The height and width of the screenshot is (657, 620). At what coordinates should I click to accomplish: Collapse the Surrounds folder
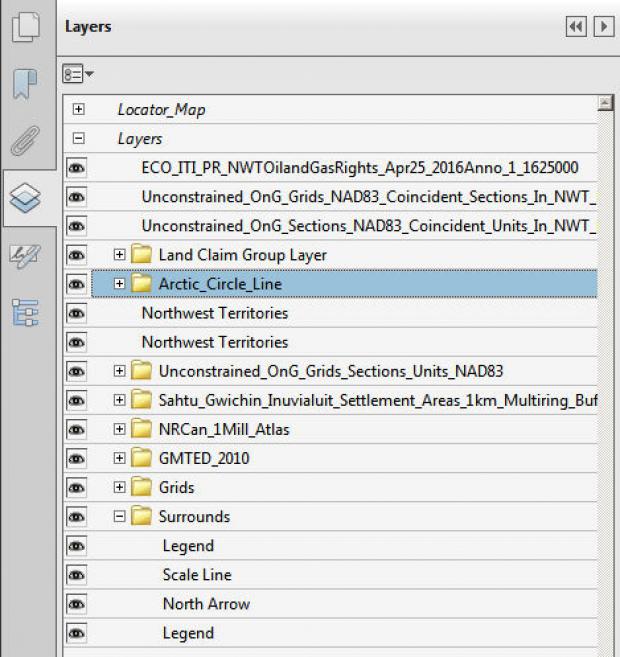[x=119, y=516]
